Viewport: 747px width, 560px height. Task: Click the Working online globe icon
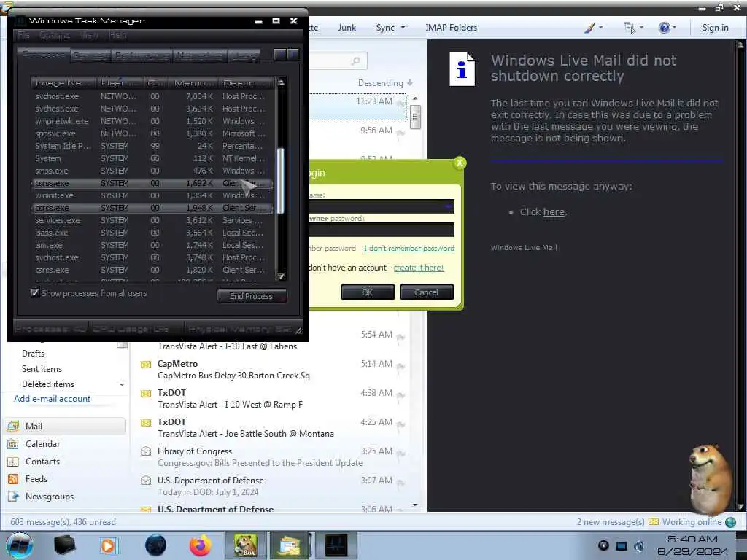point(730,522)
